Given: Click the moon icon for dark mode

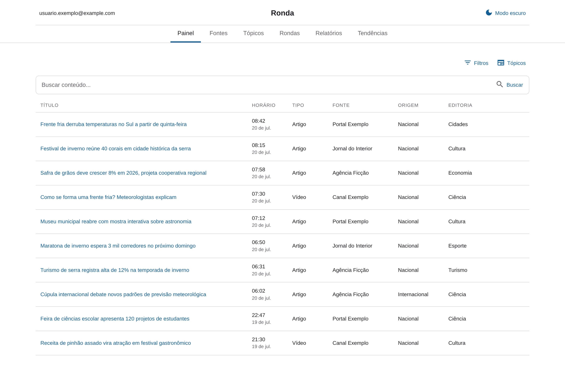Looking at the screenshot, I should coord(489,13).
